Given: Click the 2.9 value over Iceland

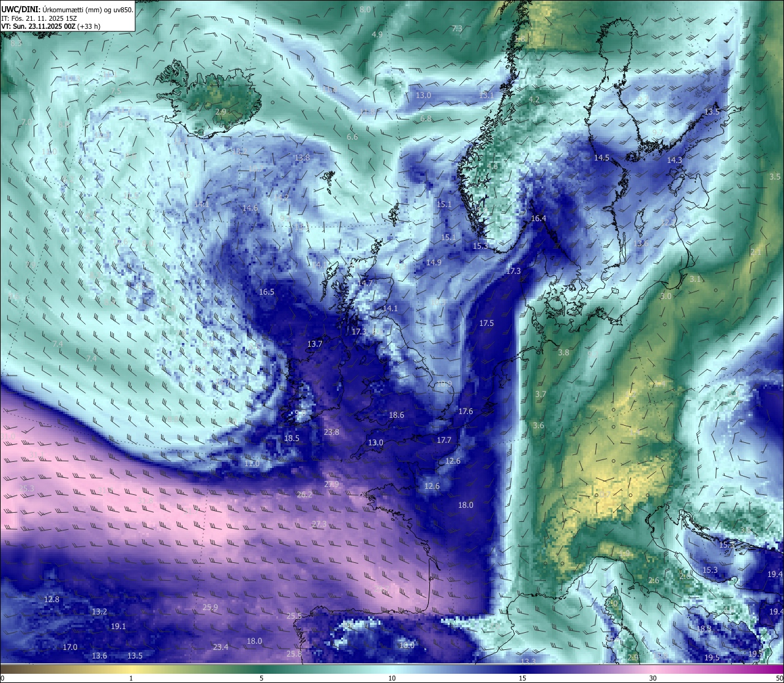Looking at the screenshot, I should 221,112.
